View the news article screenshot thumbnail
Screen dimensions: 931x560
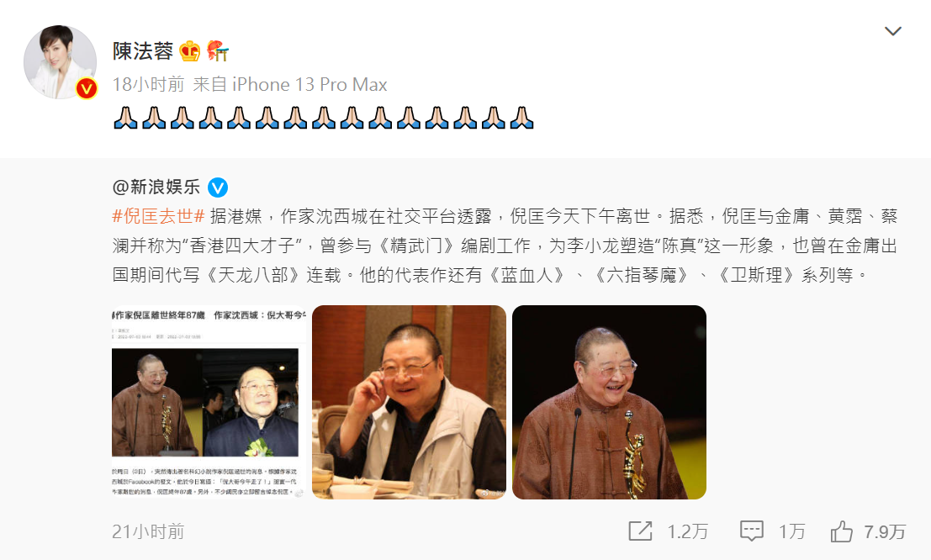click(209, 402)
